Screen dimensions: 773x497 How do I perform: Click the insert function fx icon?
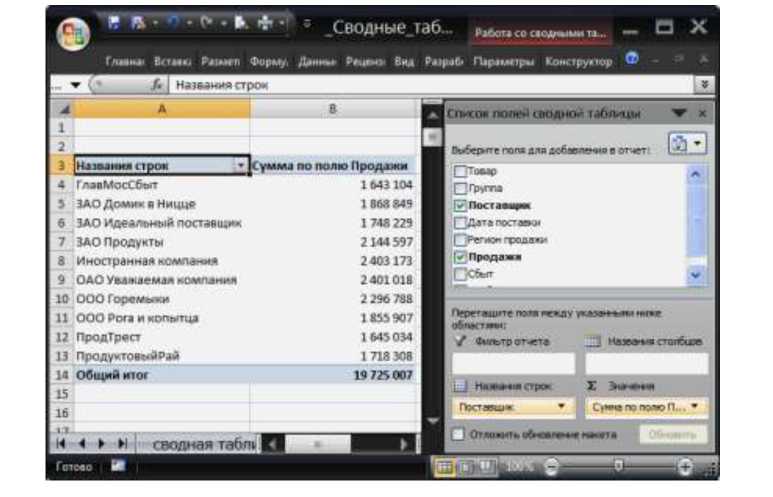(157, 86)
